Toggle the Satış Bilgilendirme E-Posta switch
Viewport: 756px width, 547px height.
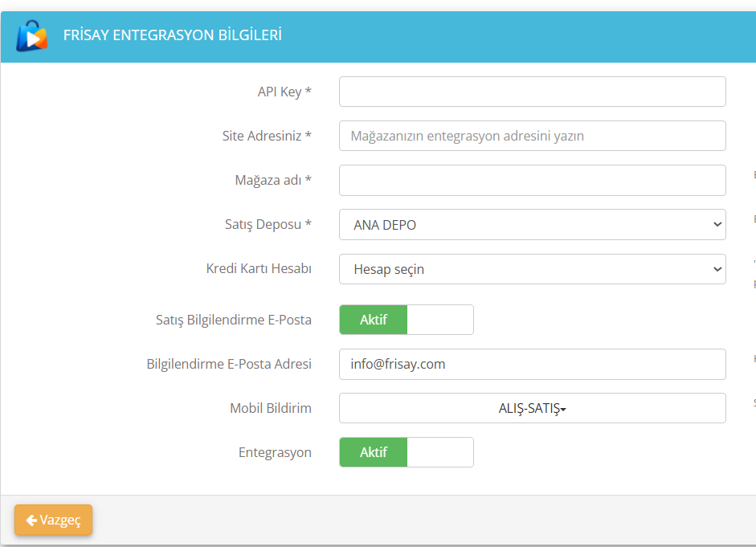click(x=407, y=320)
